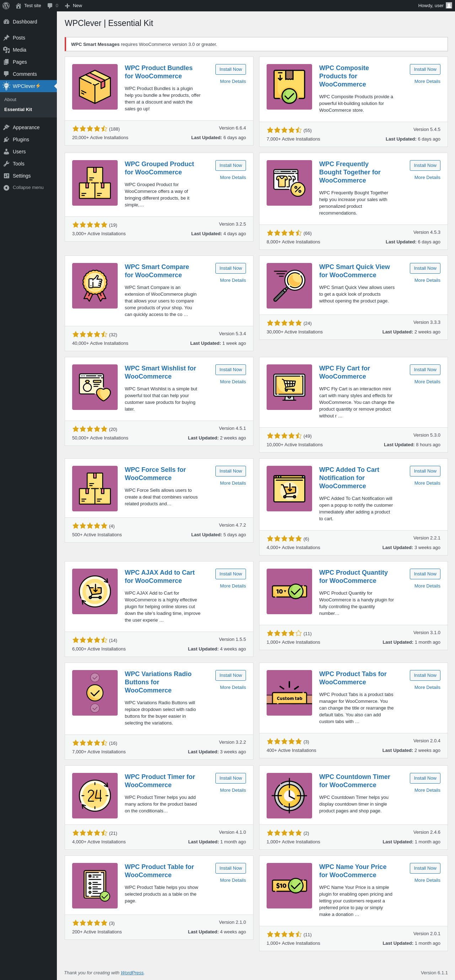
Task: Open Howdy, user account menu
Action: coord(435,6)
